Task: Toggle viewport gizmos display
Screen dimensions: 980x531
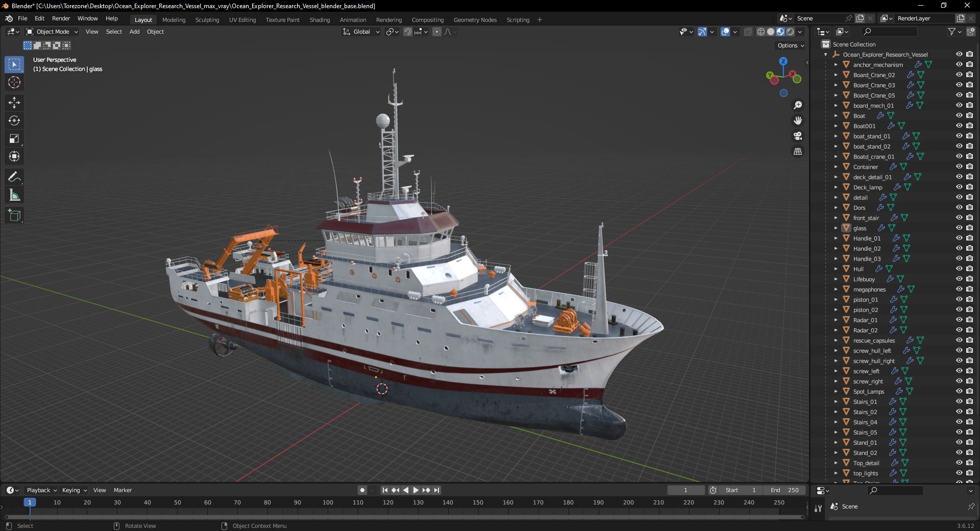Action: 702,32
